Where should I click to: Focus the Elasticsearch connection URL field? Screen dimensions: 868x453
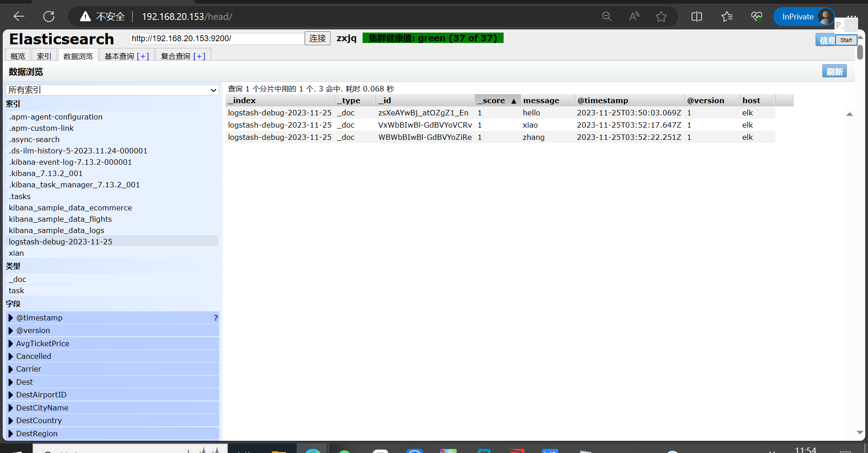(217, 38)
